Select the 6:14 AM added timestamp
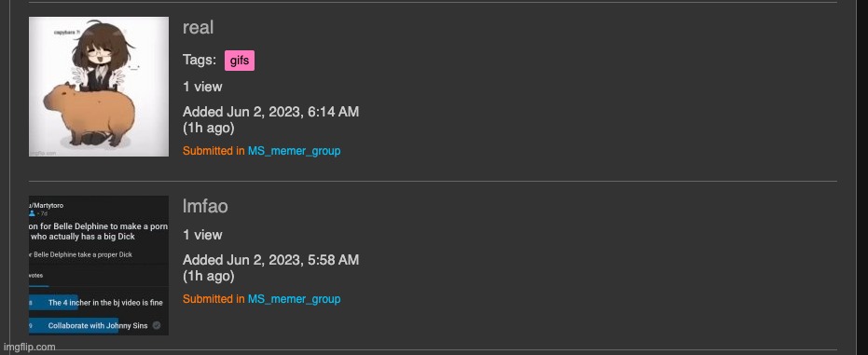The height and width of the screenshot is (355, 868). click(x=270, y=112)
